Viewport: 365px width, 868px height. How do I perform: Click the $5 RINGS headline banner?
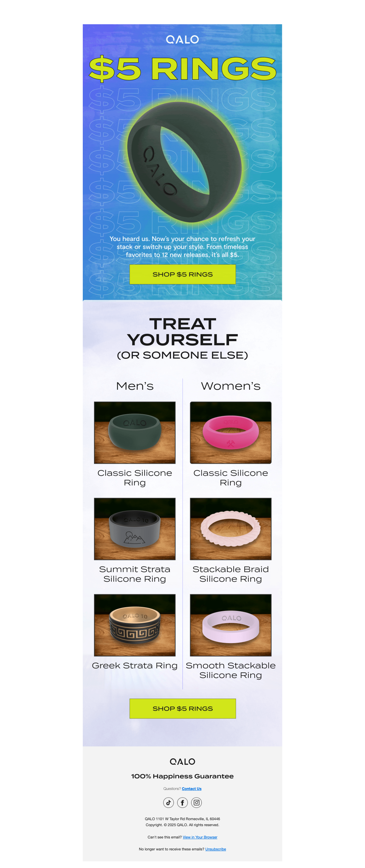click(x=182, y=69)
